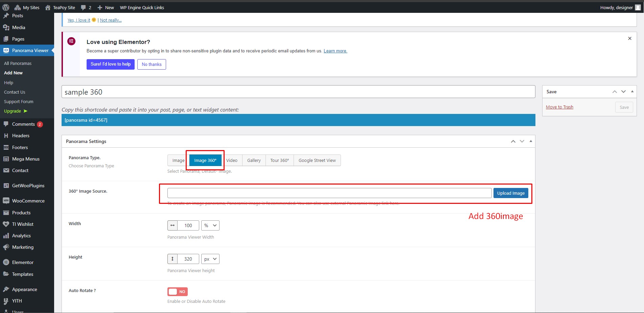
Task: Move the Save box down
Action: pyautogui.click(x=623, y=92)
